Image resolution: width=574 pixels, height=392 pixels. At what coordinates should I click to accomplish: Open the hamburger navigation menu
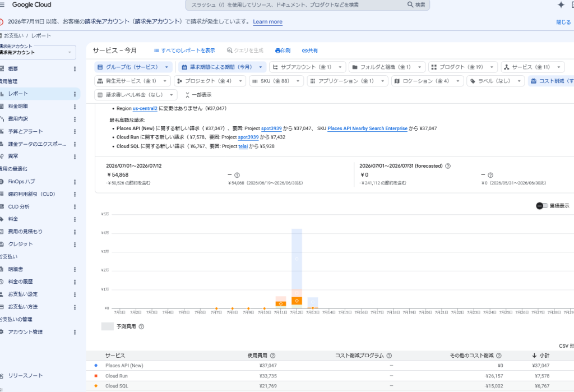[2, 4]
